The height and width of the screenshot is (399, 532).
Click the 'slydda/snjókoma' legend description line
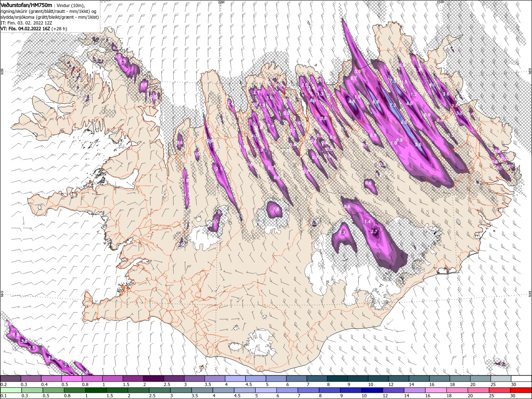click(49, 17)
